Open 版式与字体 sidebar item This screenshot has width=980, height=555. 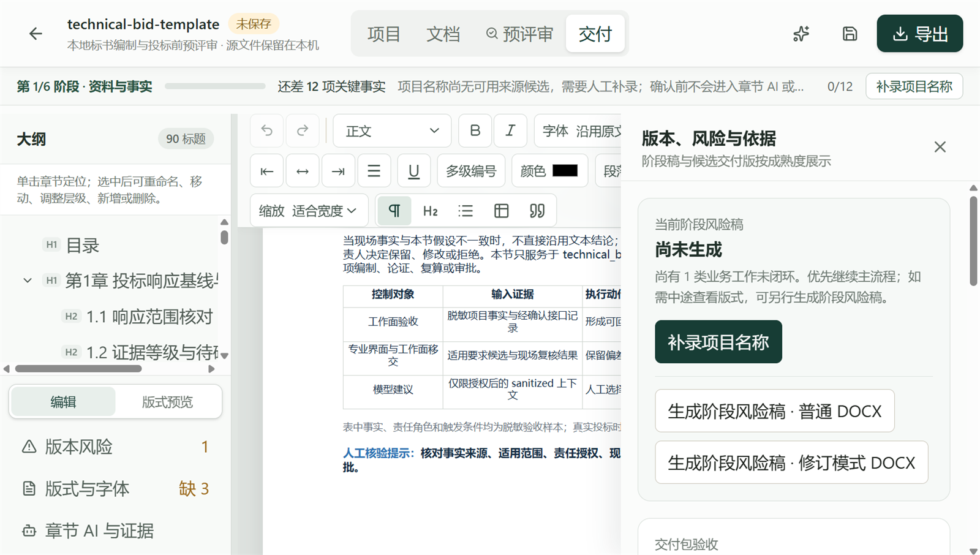coord(115,489)
